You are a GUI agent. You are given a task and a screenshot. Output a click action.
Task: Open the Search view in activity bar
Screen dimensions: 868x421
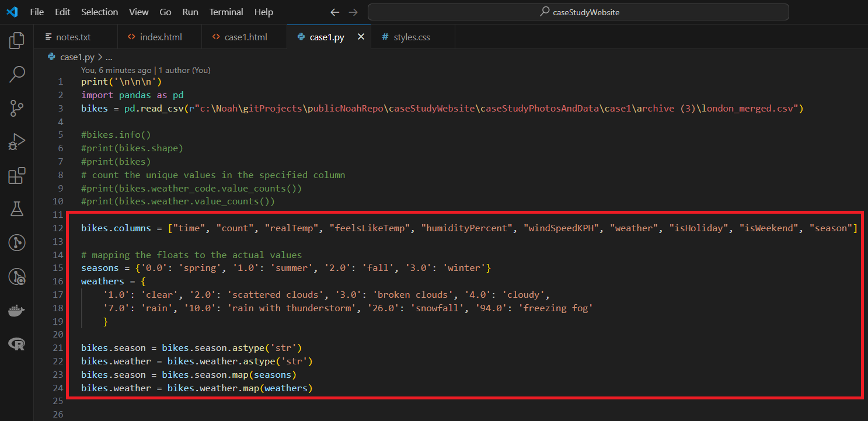point(17,74)
